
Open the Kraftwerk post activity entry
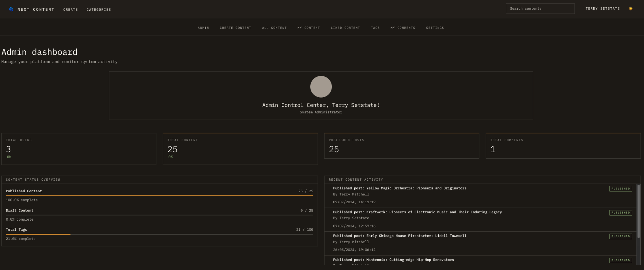pyautogui.click(x=480, y=219)
